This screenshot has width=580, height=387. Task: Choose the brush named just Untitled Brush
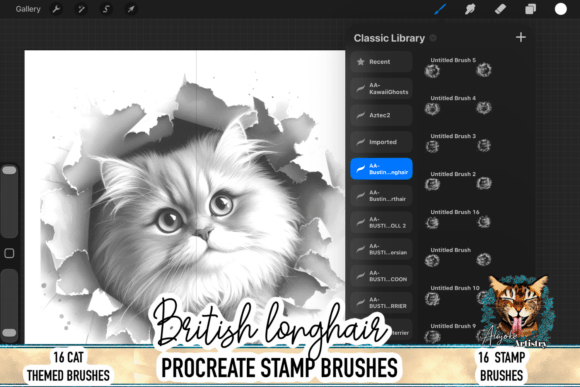(458, 257)
